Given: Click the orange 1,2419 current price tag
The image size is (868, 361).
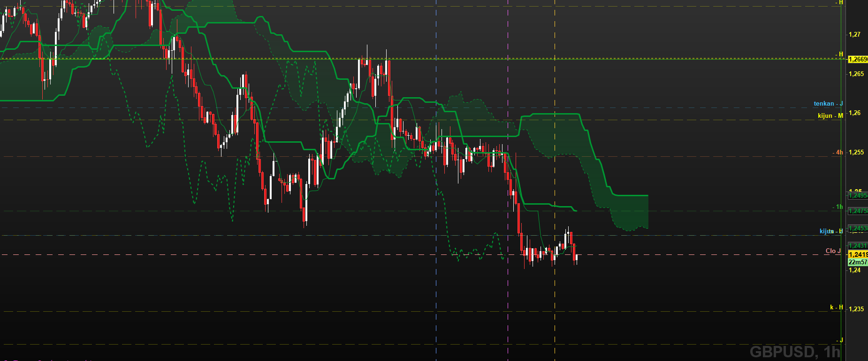Looking at the screenshot, I should [858, 254].
